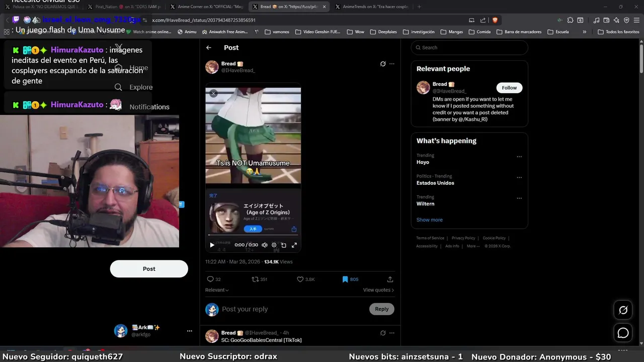This screenshot has height=362, width=644.
Task: Open Accessibility footer link
Action: click(427, 246)
